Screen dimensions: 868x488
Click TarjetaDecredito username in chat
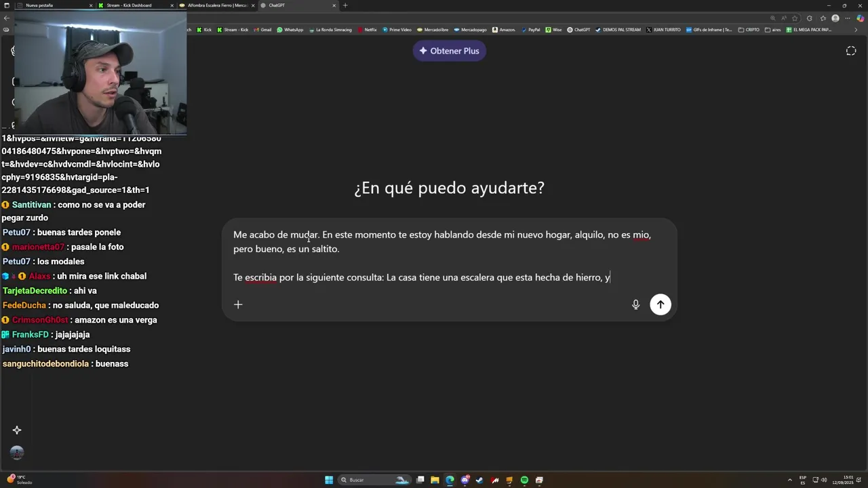35,291
